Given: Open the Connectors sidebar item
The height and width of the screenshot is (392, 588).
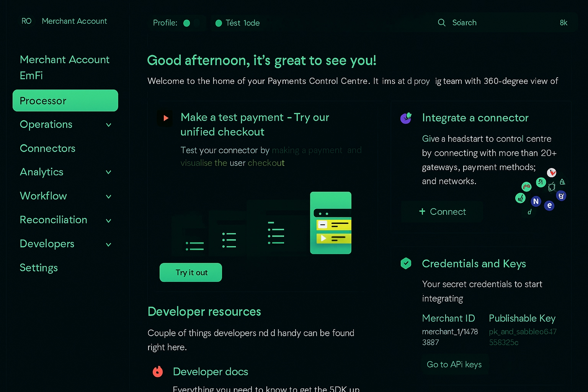Looking at the screenshot, I should coord(47,149).
